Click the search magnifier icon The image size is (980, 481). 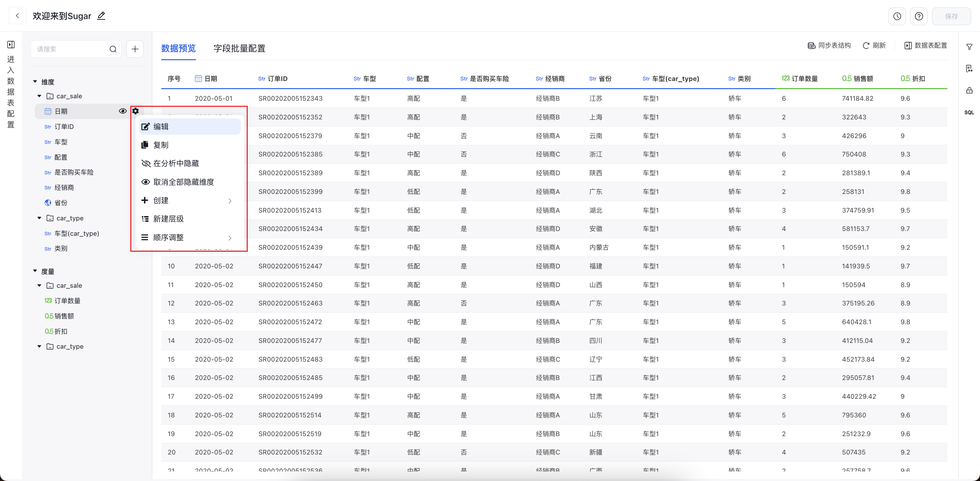coord(113,49)
